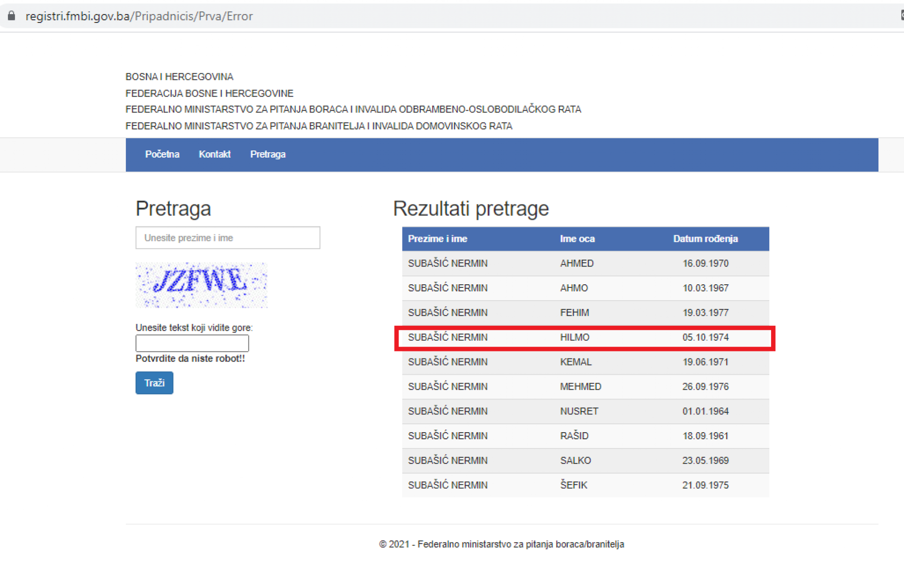Click the padlock icon in address bar

11,16
